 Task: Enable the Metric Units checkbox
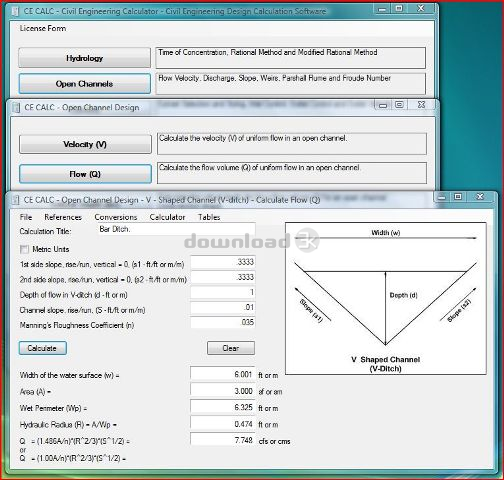[x=24, y=249]
